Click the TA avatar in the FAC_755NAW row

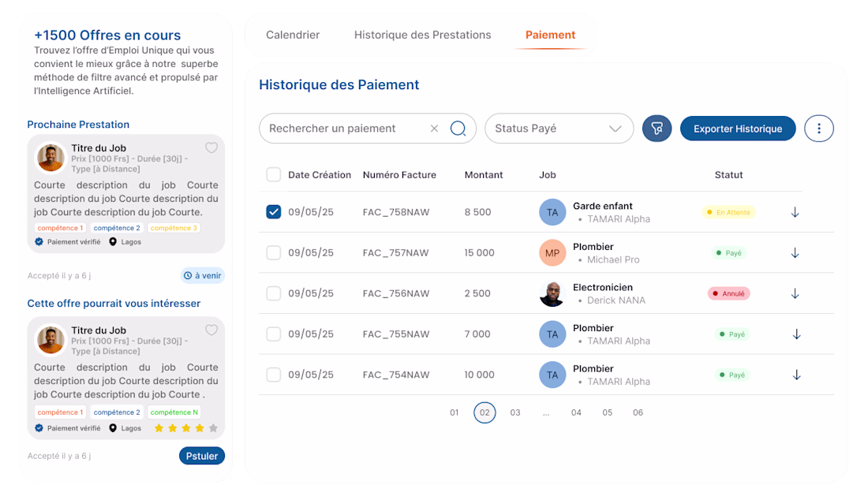[x=552, y=334]
